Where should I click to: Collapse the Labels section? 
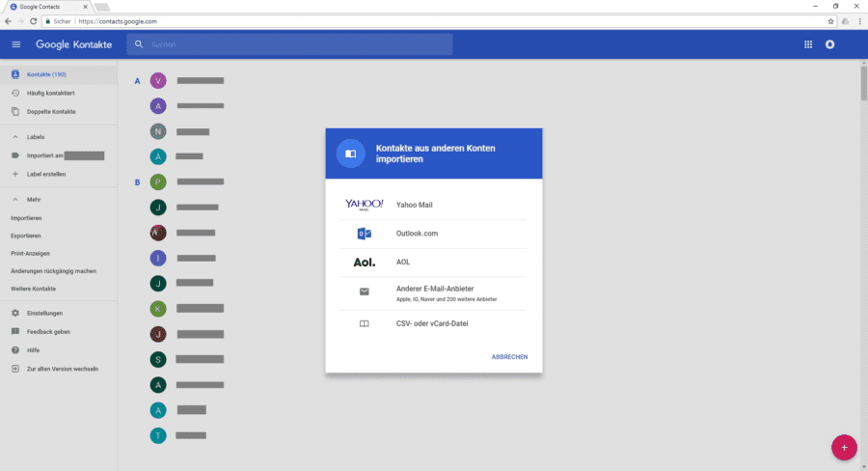pos(15,137)
